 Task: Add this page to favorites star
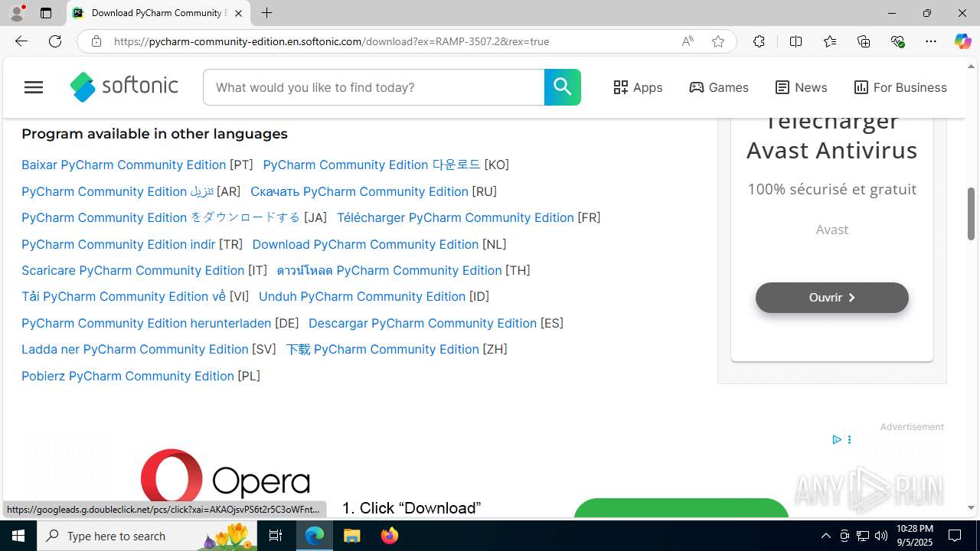click(x=718, y=41)
